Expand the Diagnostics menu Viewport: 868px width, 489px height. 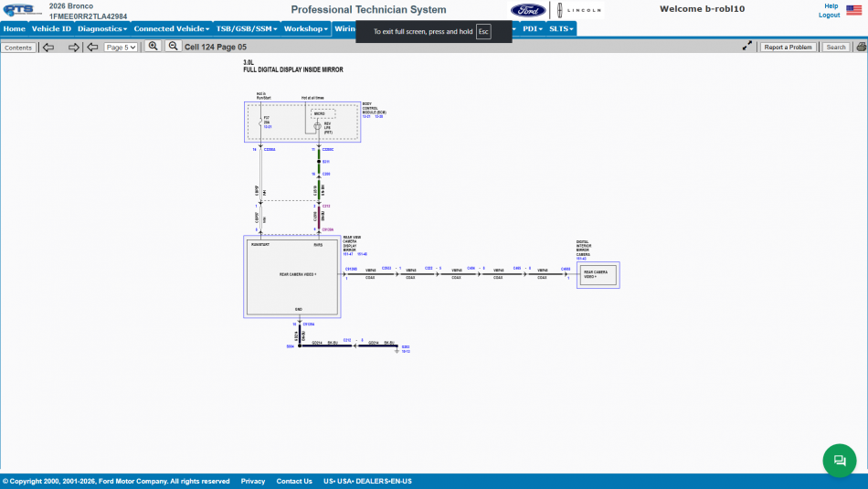(101, 29)
